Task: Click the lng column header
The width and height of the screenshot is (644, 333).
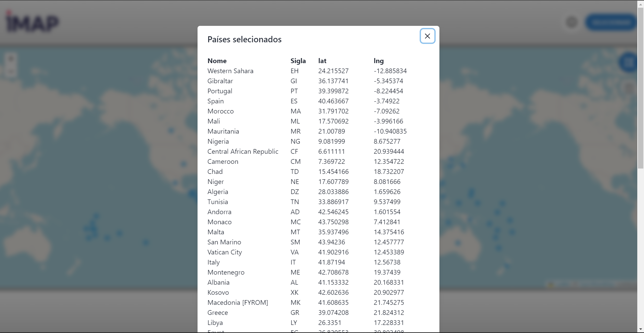Action: [379, 61]
